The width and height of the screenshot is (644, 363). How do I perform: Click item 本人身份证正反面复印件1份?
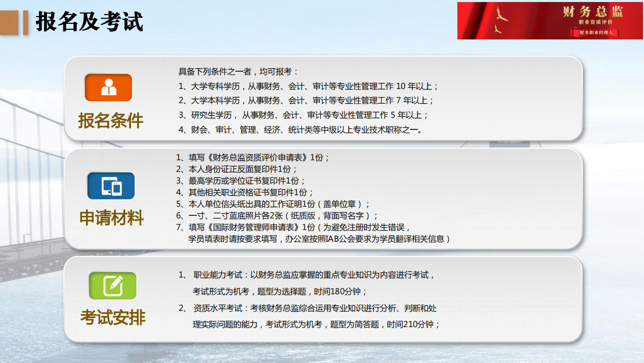coord(237,169)
